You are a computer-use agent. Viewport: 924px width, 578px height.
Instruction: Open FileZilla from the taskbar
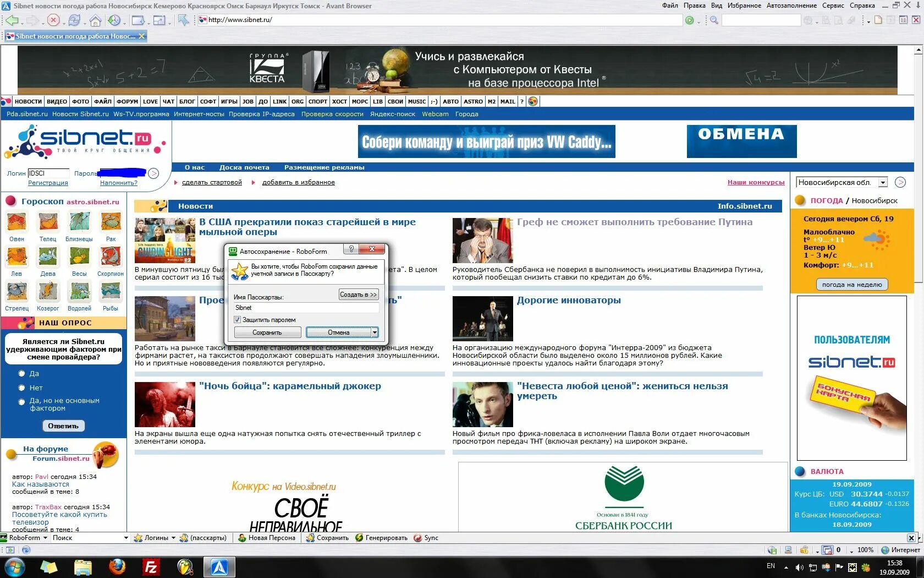click(x=151, y=567)
